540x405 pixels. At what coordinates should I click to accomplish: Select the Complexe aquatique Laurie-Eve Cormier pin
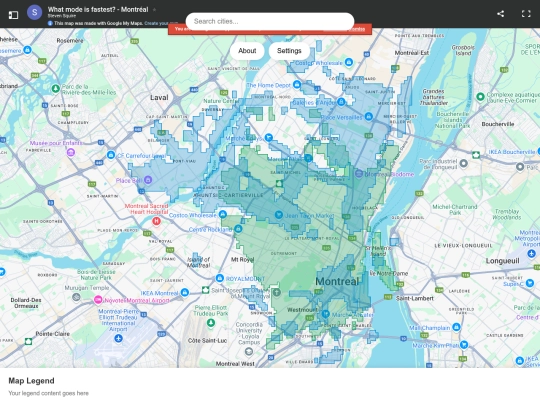pos(480,97)
